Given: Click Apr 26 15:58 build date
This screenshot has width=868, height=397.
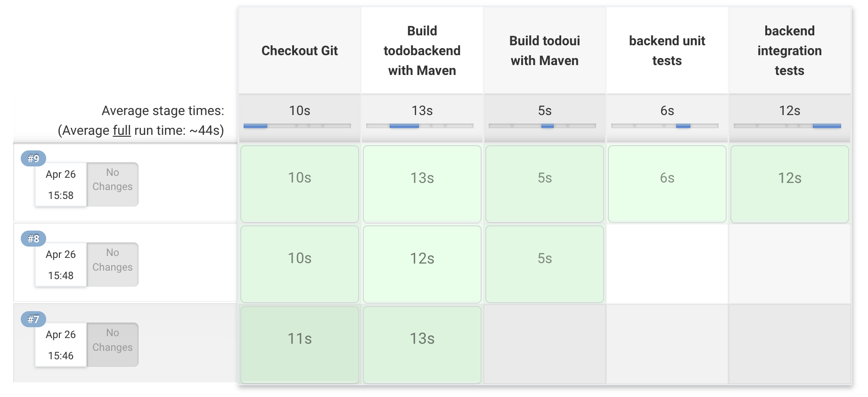Looking at the screenshot, I should [x=61, y=184].
